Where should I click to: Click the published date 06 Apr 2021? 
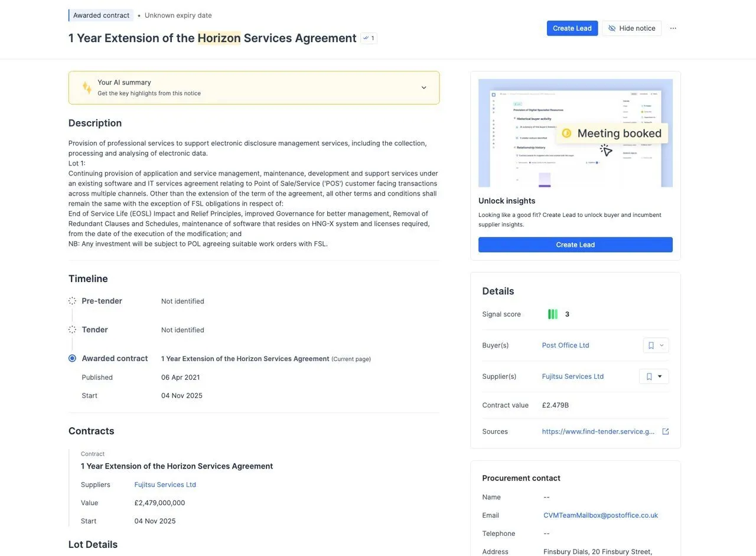[181, 378]
